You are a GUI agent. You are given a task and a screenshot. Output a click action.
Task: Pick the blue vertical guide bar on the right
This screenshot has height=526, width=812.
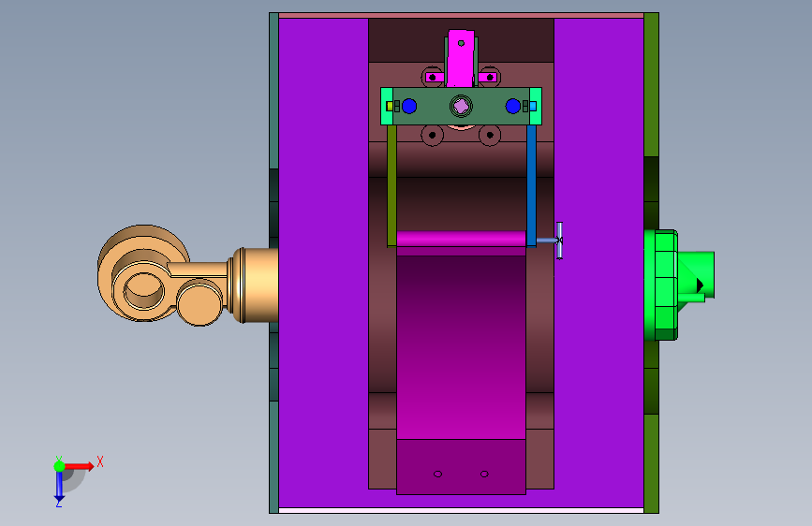pos(531,186)
